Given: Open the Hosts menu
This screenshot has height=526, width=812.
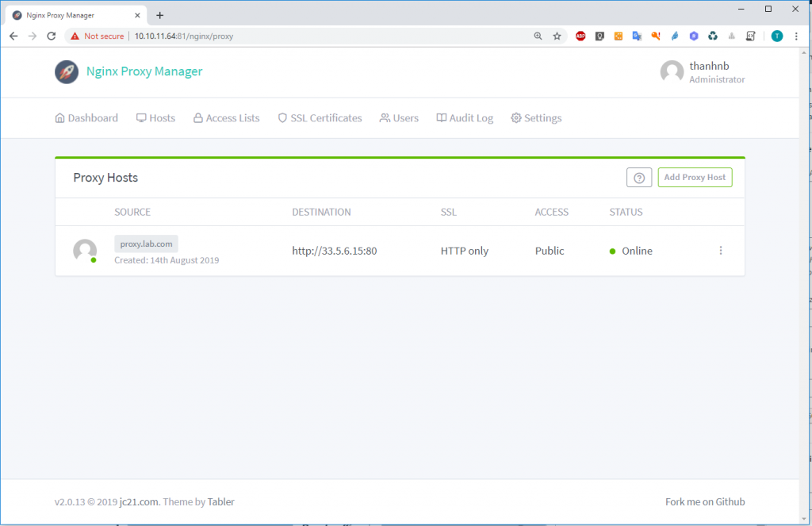Looking at the screenshot, I should (x=155, y=118).
